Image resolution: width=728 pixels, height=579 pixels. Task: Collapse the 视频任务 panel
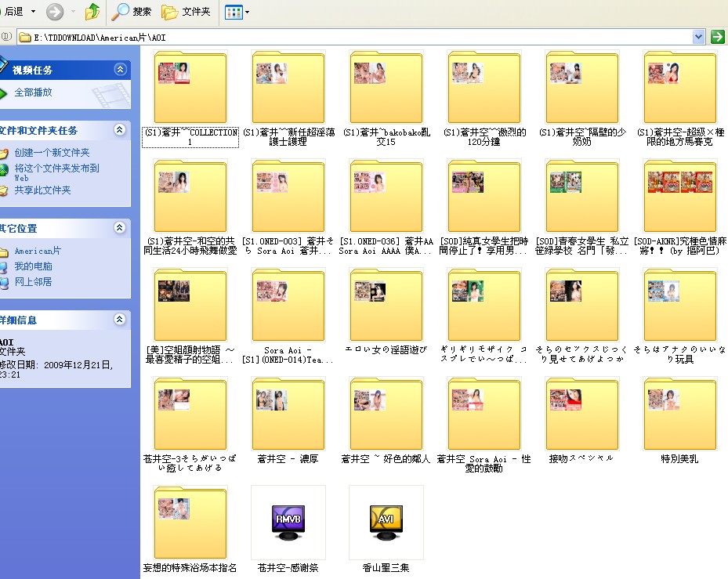(x=120, y=70)
